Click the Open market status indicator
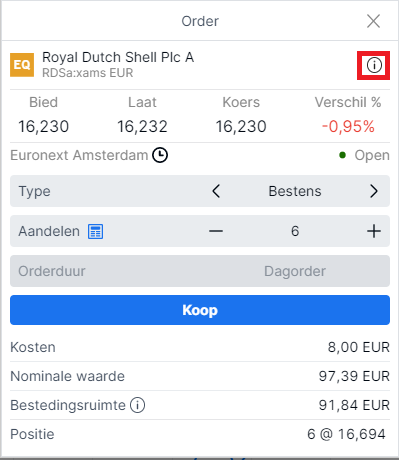Screen dimensions: 399x460 (x=364, y=155)
